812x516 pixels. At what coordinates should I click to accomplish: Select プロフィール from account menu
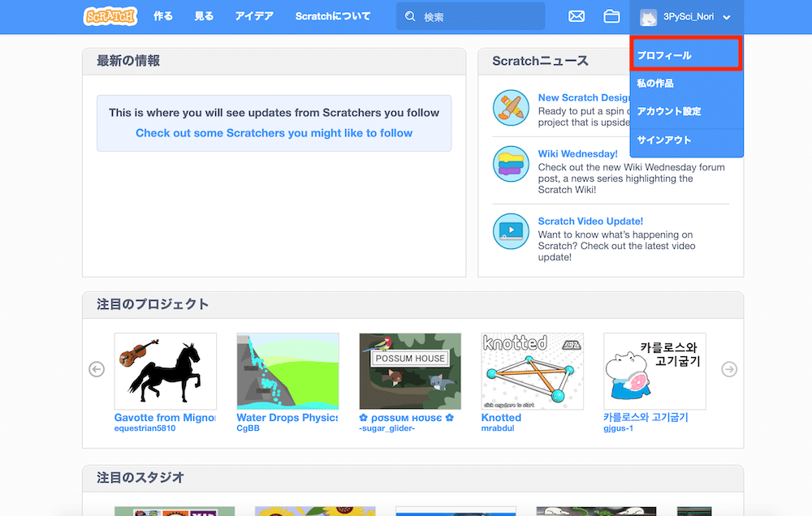tap(687, 54)
